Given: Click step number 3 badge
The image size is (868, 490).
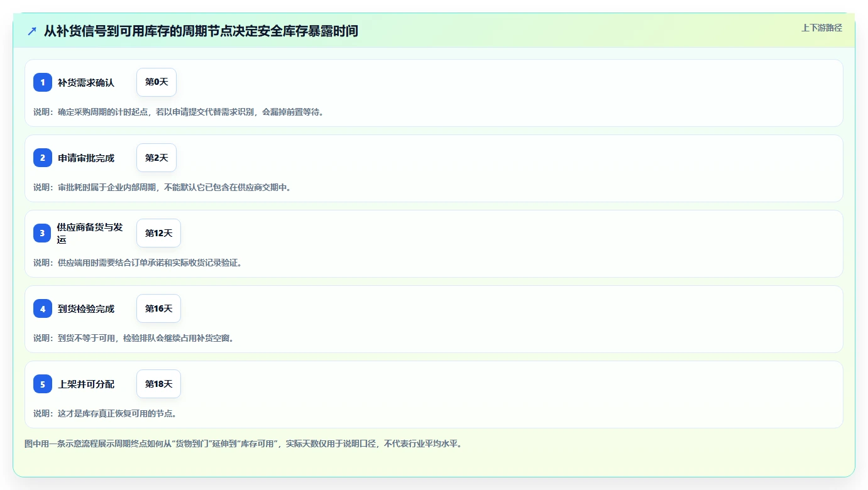Looking at the screenshot, I should (43, 233).
